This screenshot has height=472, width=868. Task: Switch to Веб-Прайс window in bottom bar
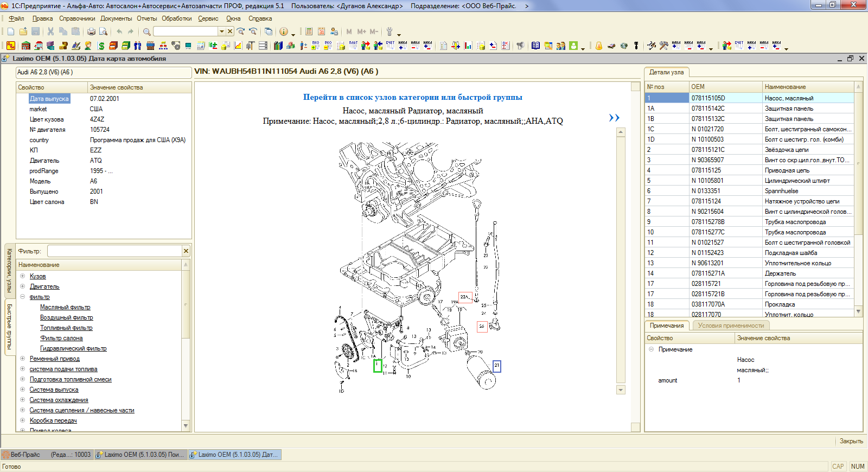(x=47, y=455)
